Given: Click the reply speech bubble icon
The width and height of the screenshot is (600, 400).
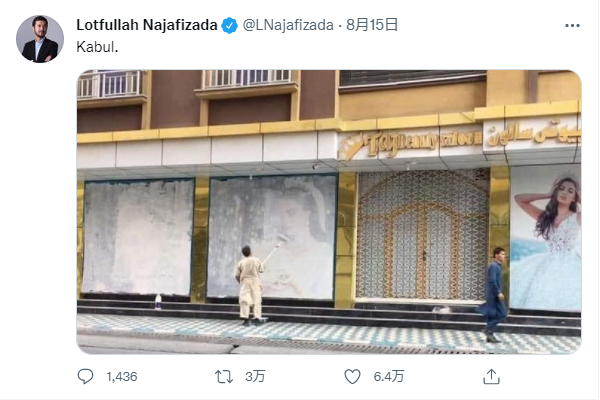Looking at the screenshot, I should (x=85, y=376).
